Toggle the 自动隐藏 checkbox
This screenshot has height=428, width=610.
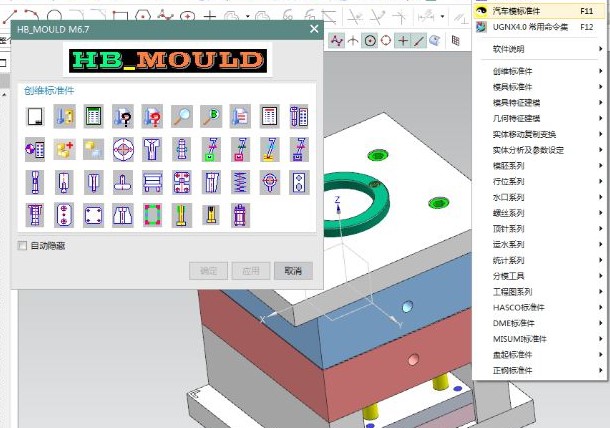point(23,245)
